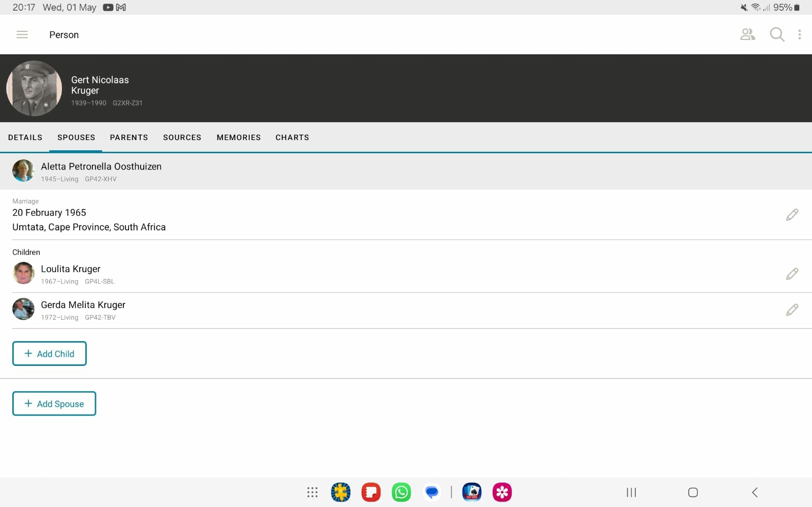This screenshot has width=812, height=507.
Task: Open WhatsApp from the dock
Action: pyautogui.click(x=401, y=492)
